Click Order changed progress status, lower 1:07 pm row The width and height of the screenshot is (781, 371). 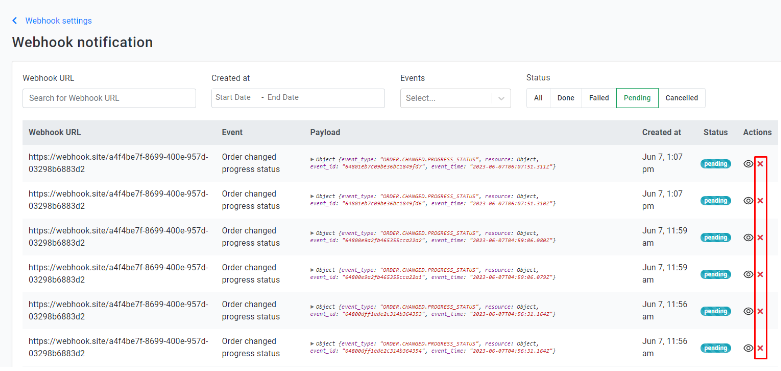(x=251, y=200)
